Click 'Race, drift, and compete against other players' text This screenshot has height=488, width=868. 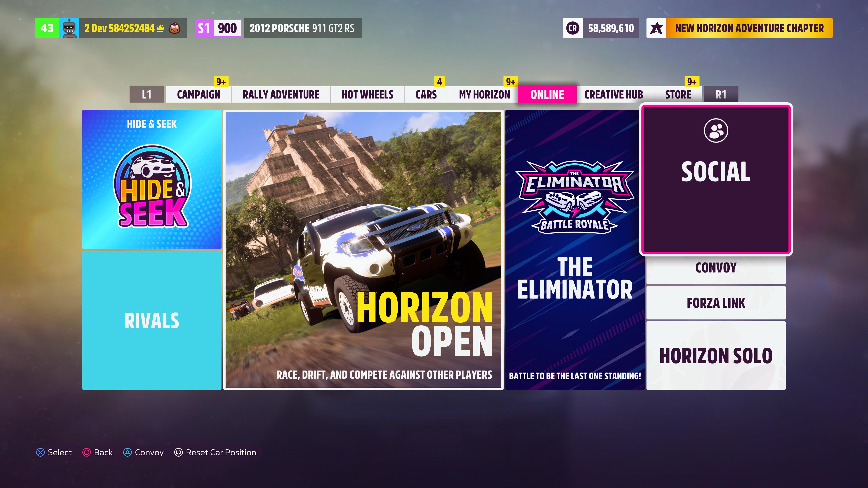pos(384,375)
